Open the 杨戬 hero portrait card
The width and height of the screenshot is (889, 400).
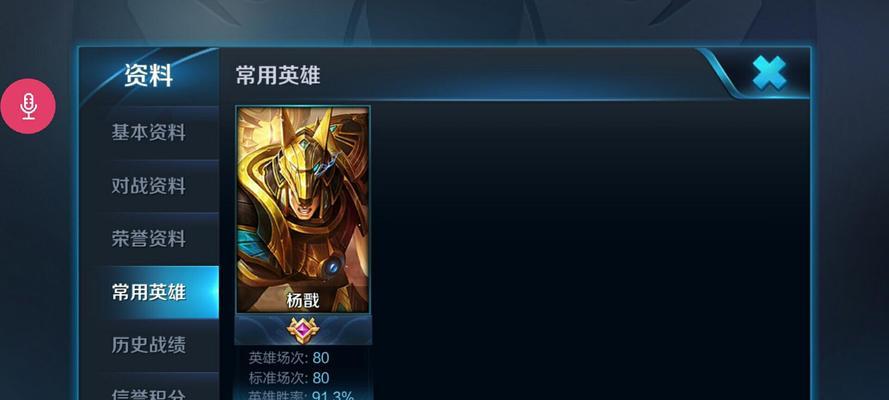pyautogui.click(x=303, y=209)
